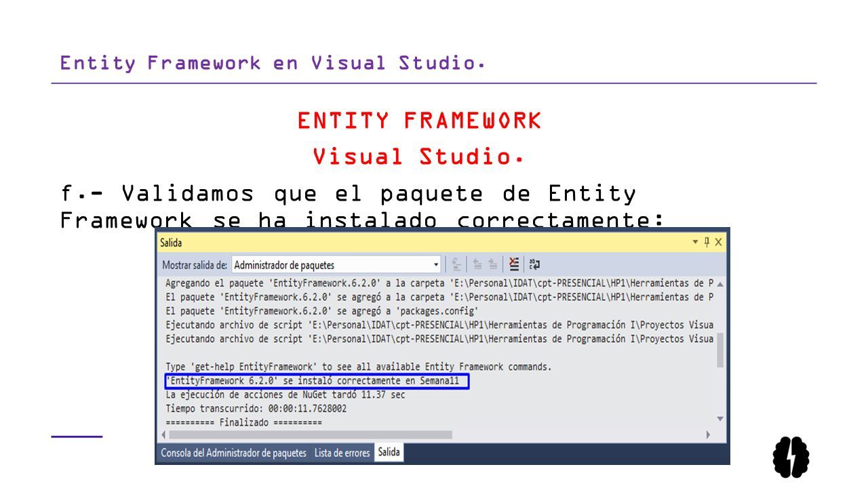The height and width of the screenshot is (488, 868).
Task: Click the vertical scrollbar down arrow
Action: pyautogui.click(x=720, y=419)
